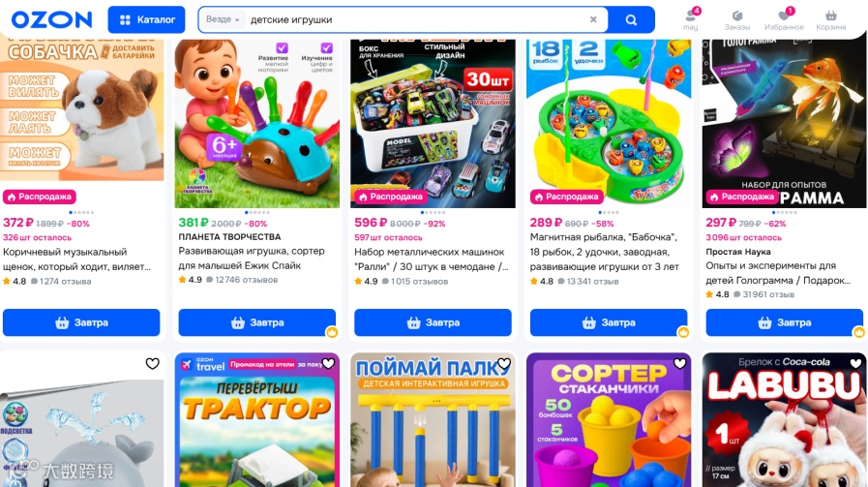Open the Избранное favorites icon

(784, 19)
